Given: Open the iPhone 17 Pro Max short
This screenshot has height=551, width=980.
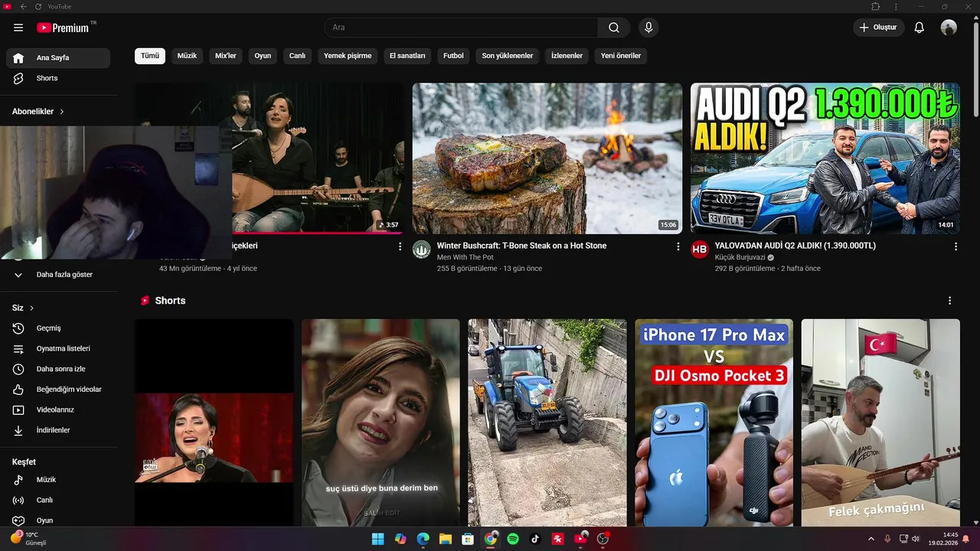Looking at the screenshot, I should (714, 422).
